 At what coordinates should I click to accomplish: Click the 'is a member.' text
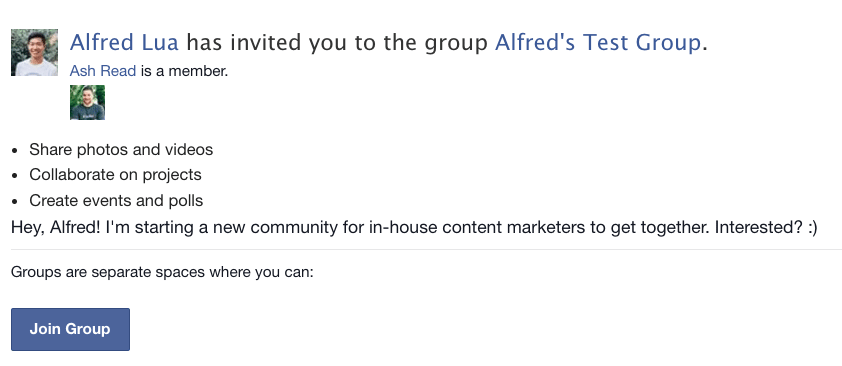[x=185, y=71]
